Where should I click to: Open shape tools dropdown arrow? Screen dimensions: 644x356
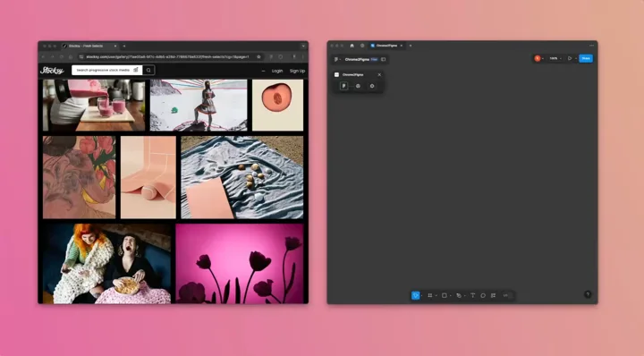450,296
